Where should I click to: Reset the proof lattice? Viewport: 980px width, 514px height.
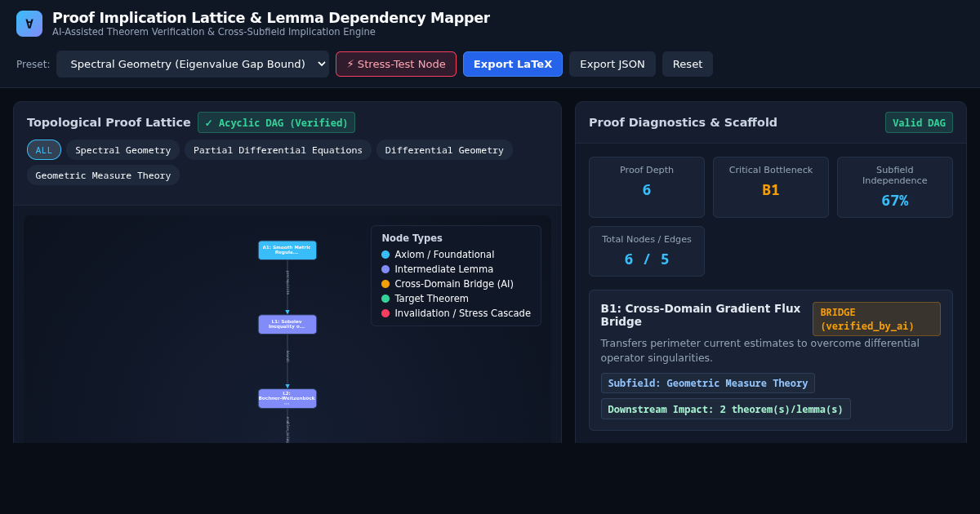tap(688, 64)
